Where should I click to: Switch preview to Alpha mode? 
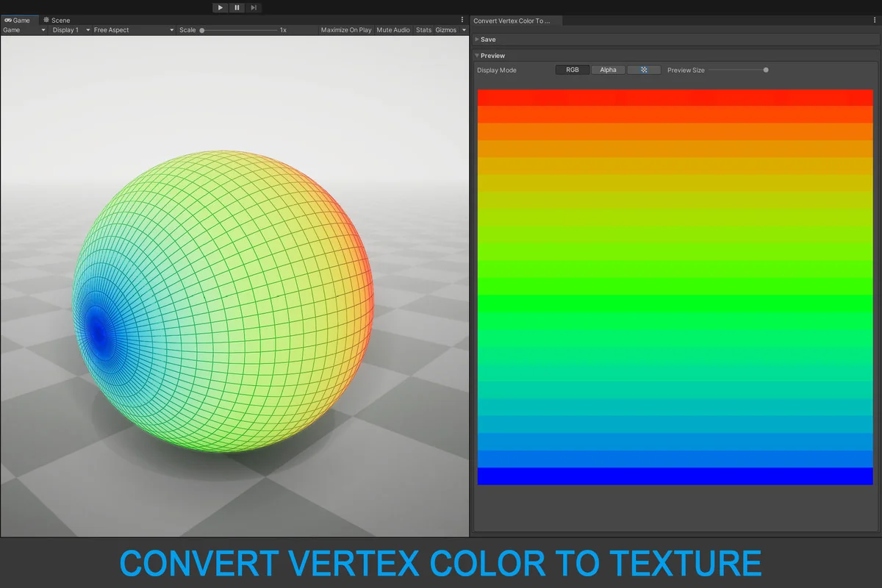[x=608, y=70]
